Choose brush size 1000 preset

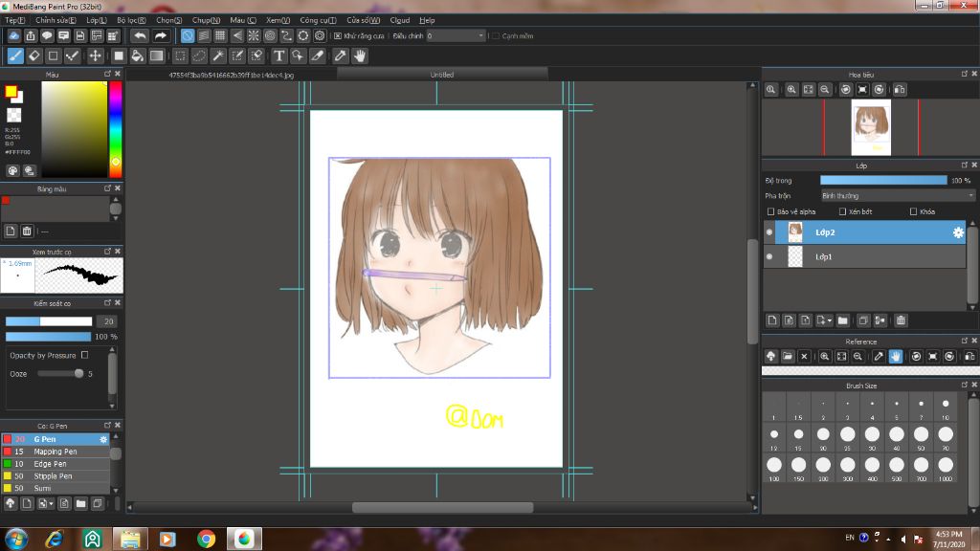tap(946, 469)
